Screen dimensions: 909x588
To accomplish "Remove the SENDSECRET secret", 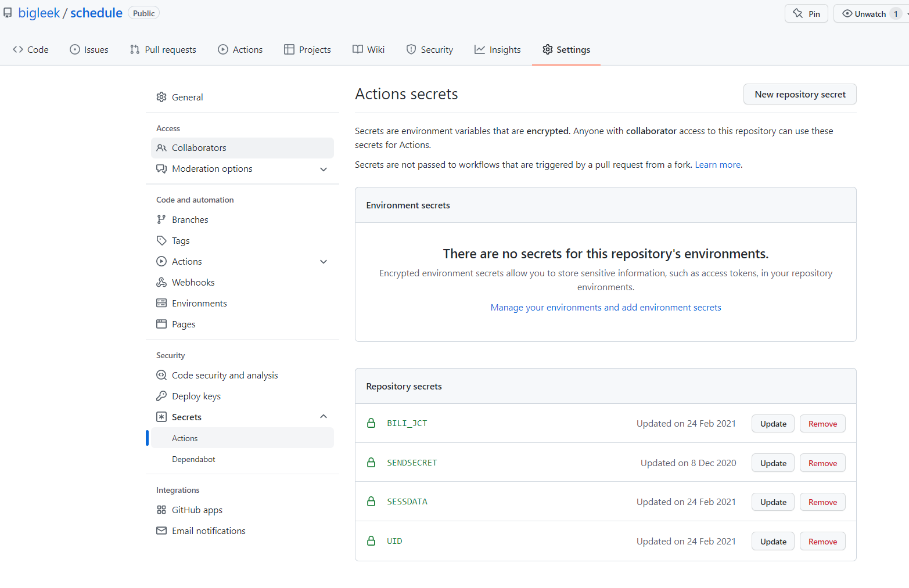I will tap(822, 463).
